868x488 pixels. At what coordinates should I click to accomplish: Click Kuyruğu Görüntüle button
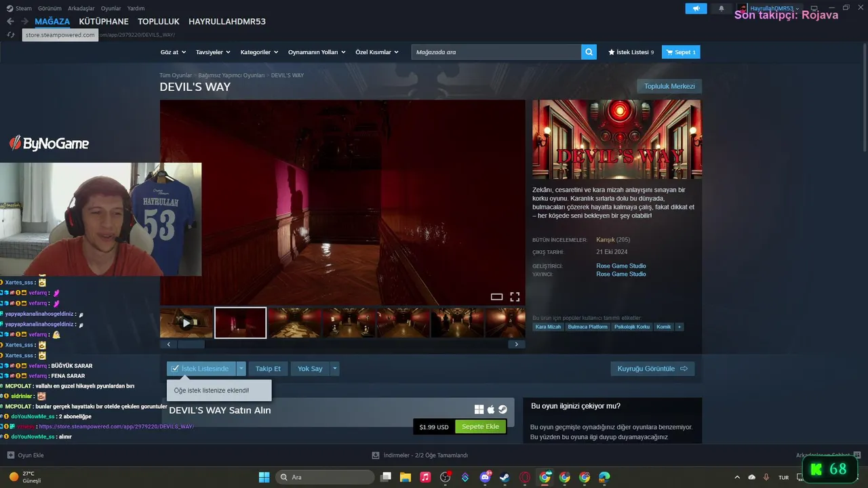tap(652, 369)
